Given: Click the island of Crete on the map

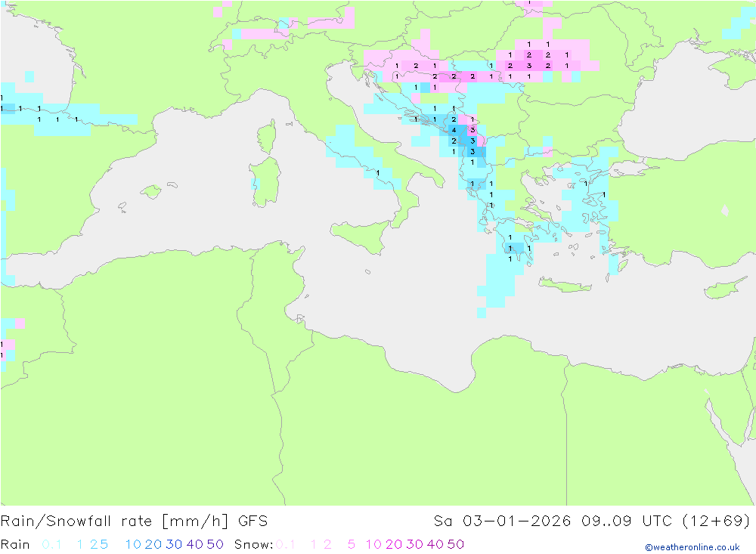Looking at the screenshot, I should point(564,286).
